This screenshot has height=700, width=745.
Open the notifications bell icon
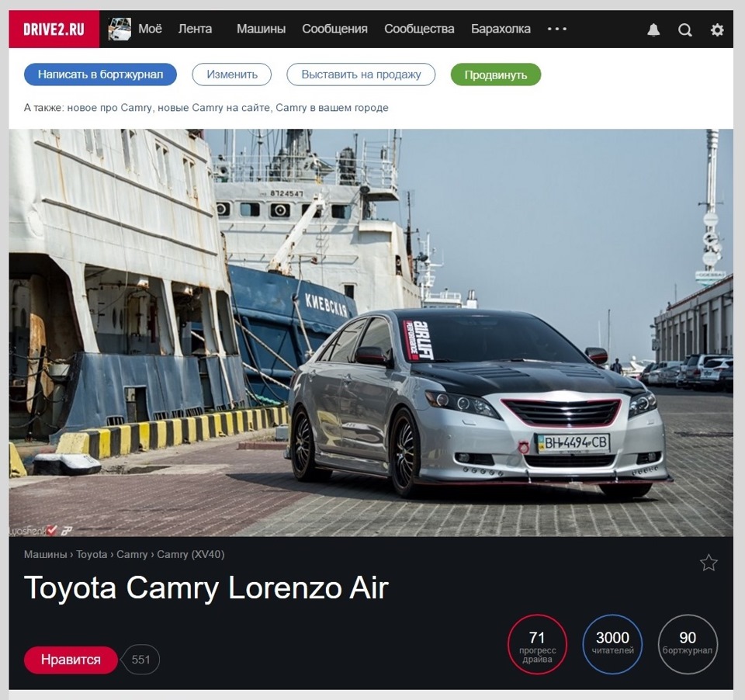tap(653, 29)
